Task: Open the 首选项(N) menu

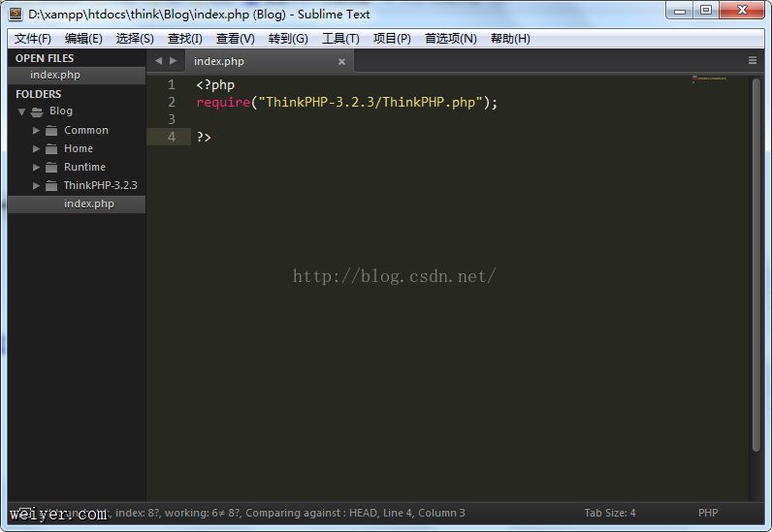Action: click(450, 39)
